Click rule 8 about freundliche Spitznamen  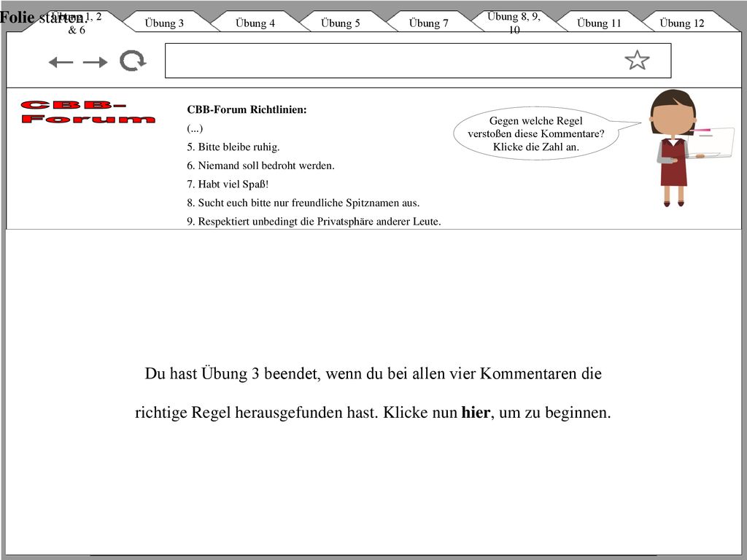(x=303, y=203)
